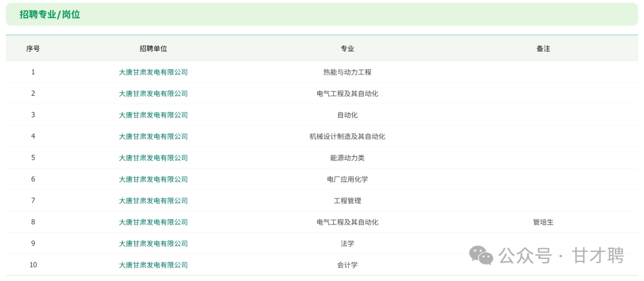The height and width of the screenshot is (281, 644).
Task: Click the 备注 column header
Action: (543, 49)
